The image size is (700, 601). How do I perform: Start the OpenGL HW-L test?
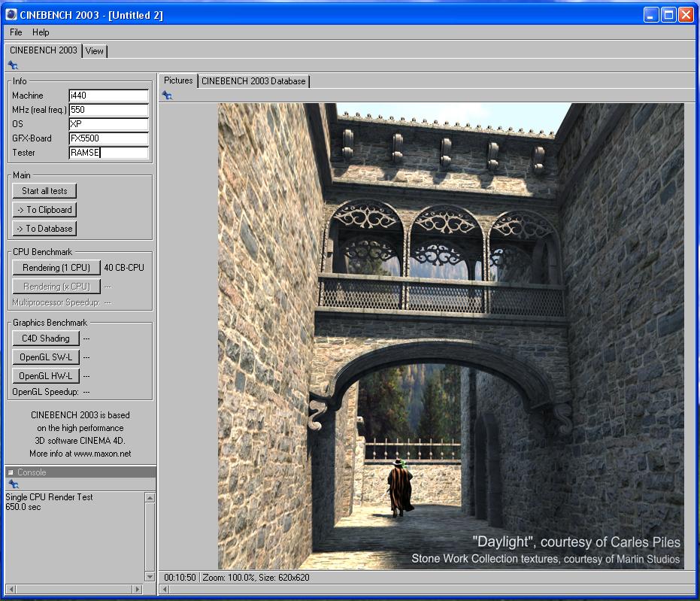pos(46,376)
